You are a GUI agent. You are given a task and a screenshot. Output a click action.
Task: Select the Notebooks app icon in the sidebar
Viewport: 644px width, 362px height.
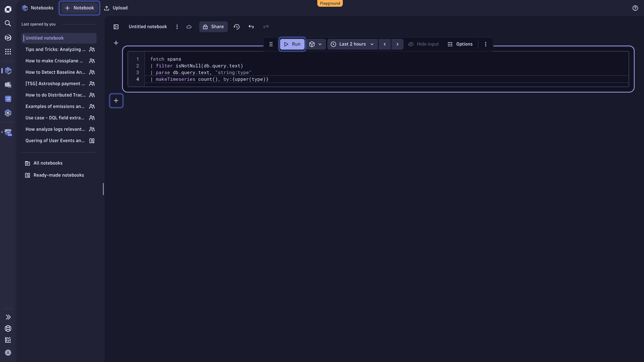point(8,71)
